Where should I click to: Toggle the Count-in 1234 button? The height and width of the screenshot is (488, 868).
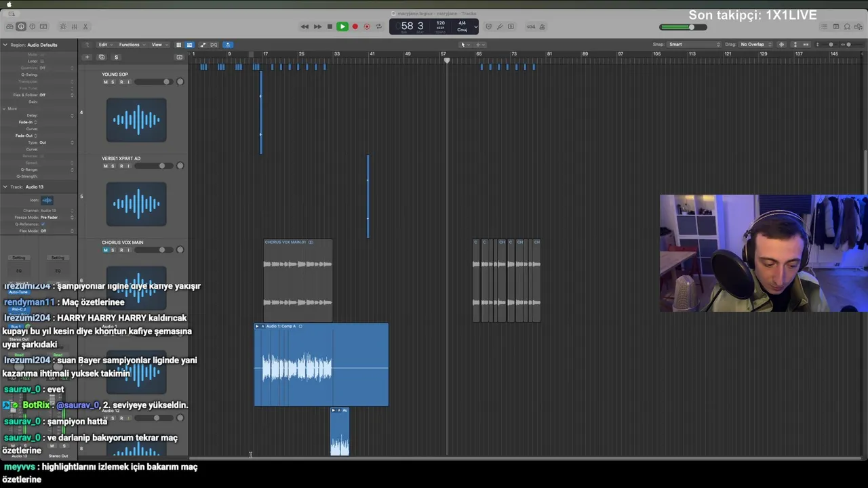pyautogui.click(x=531, y=26)
